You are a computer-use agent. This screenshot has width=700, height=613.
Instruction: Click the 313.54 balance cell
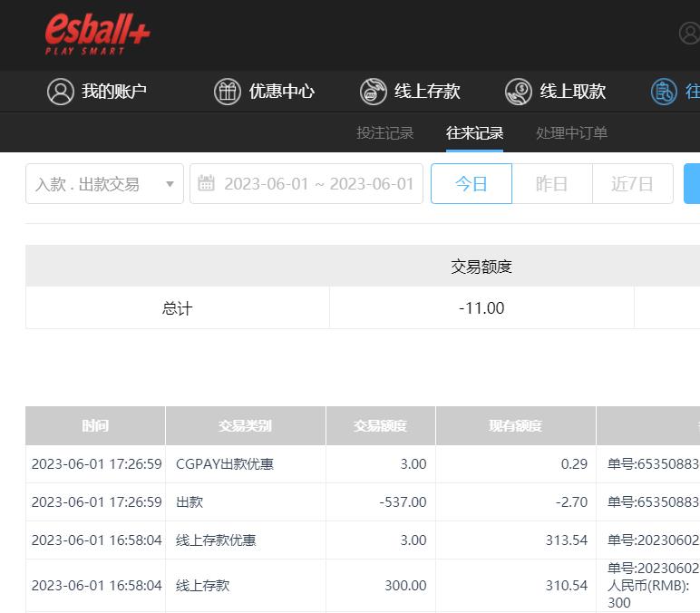point(516,540)
